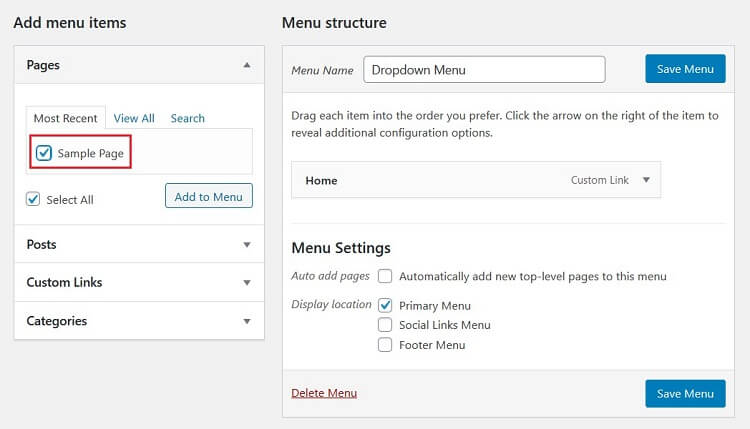Check Footer Menu display location
Viewport: 750px width, 429px height.
click(385, 344)
